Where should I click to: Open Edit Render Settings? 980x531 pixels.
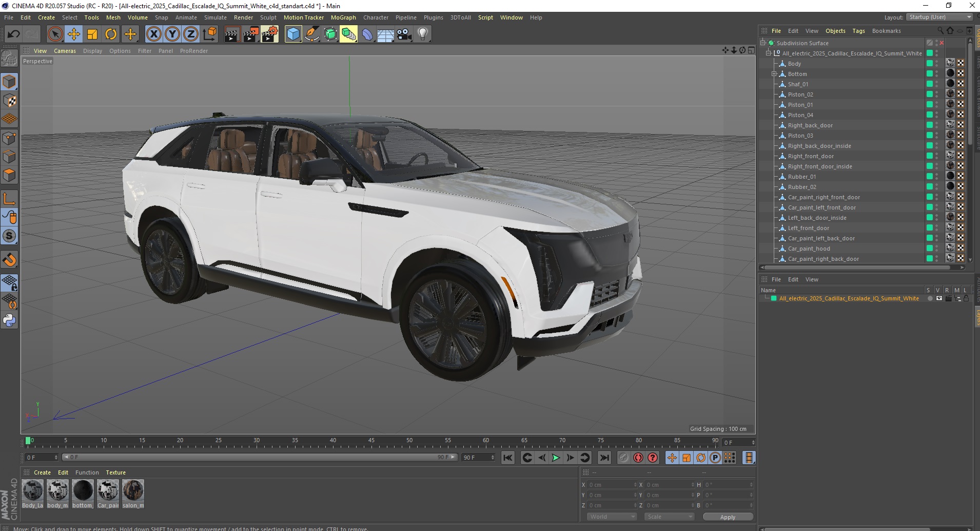point(270,34)
